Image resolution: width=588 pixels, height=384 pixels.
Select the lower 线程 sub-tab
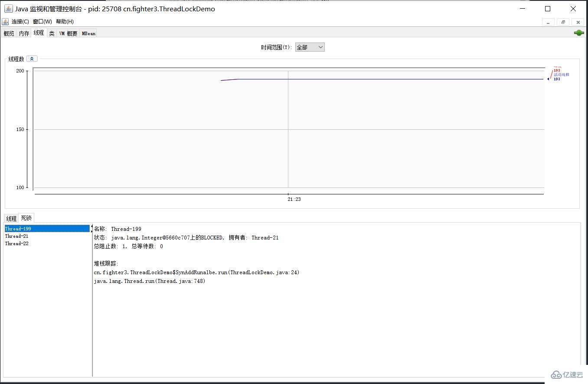[x=11, y=219]
